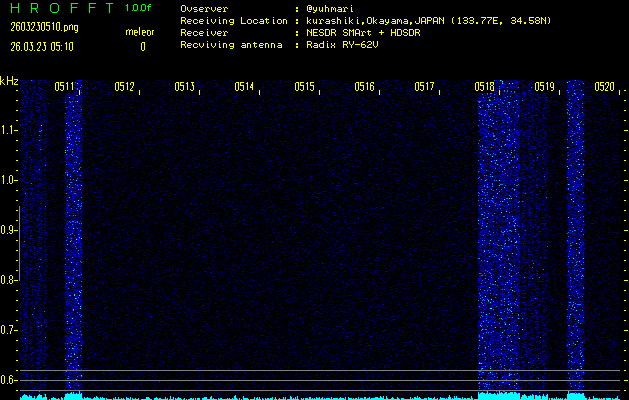Jump to the 0511 time marker

tap(65, 87)
